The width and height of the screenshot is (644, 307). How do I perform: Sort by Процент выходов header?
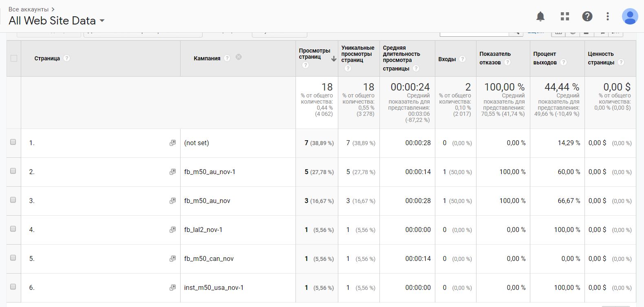(x=545, y=58)
